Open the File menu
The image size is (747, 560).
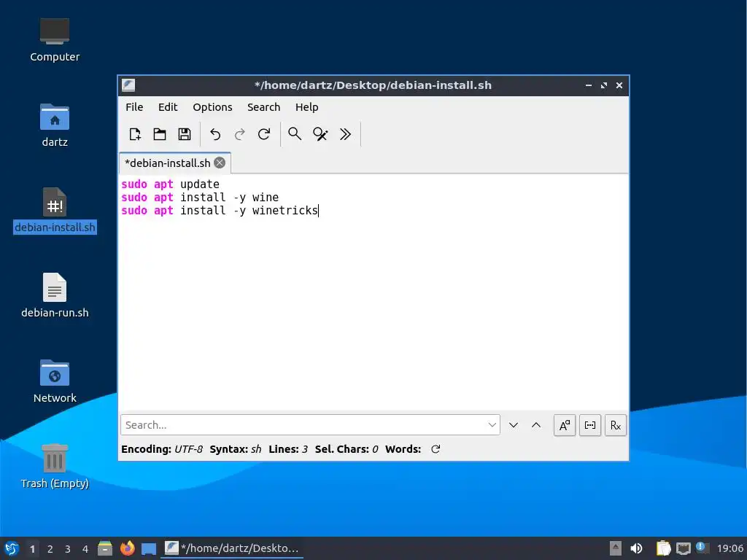[134, 107]
